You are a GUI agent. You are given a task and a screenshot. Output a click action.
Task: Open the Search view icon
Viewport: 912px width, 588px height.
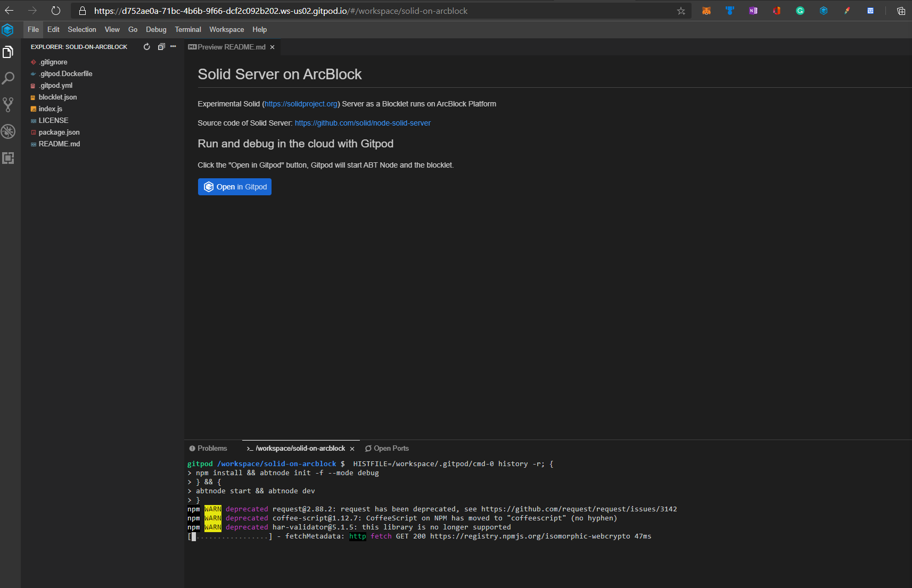[x=8, y=79]
